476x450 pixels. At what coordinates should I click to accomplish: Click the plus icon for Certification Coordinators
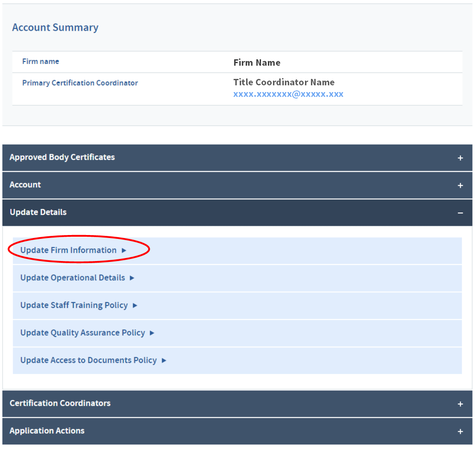(x=460, y=404)
